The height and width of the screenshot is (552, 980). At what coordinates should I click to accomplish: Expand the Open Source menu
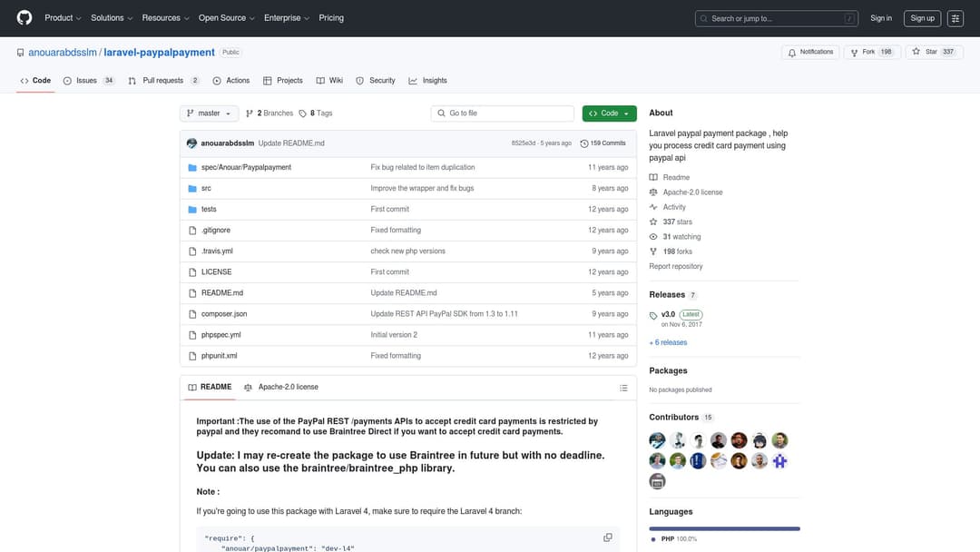coord(226,18)
